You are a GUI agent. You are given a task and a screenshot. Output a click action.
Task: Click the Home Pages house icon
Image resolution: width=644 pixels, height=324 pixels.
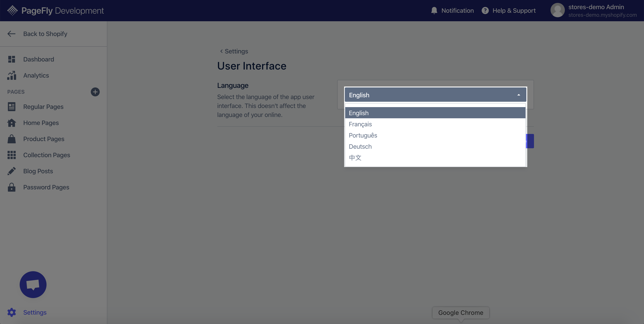point(11,123)
